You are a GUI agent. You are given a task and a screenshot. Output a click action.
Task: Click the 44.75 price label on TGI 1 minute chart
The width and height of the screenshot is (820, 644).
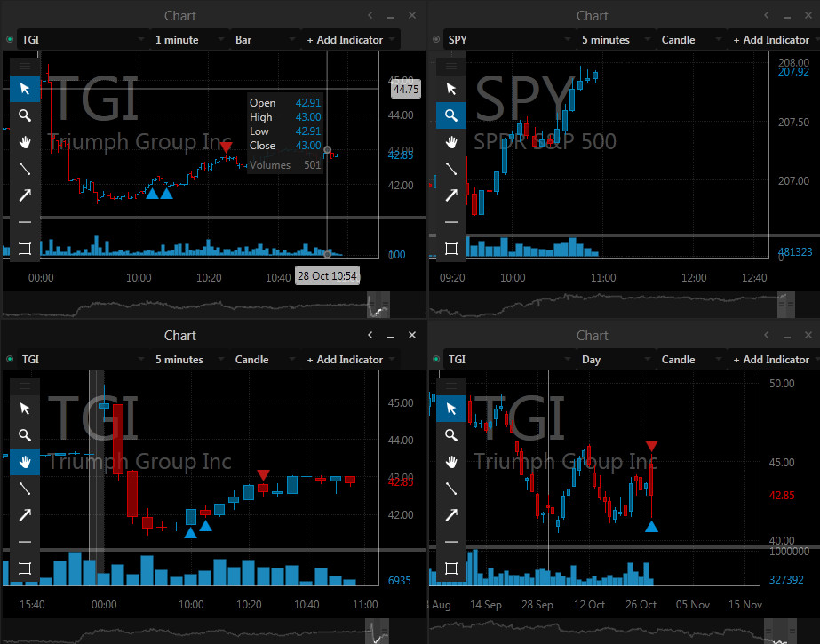(406, 90)
